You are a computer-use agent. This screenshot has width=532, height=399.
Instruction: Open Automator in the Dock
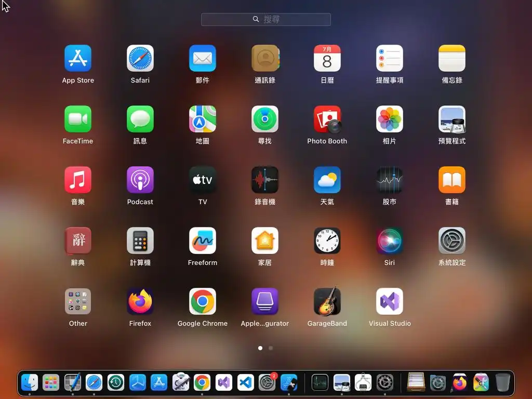tap(180, 382)
